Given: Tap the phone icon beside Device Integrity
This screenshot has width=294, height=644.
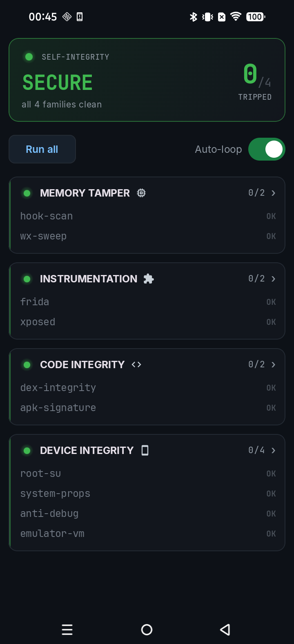Looking at the screenshot, I should point(145,450).
